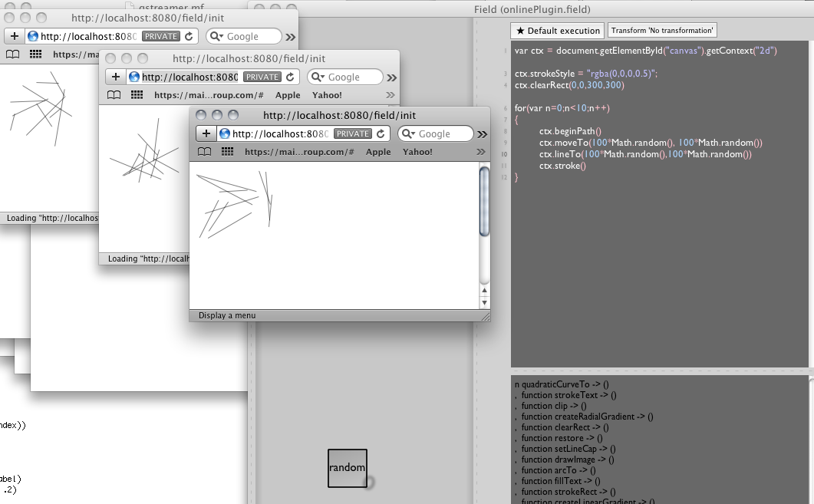Reload the page in the front Safari window
Screen dimensions: 814x504
click(x=381, y=133)
